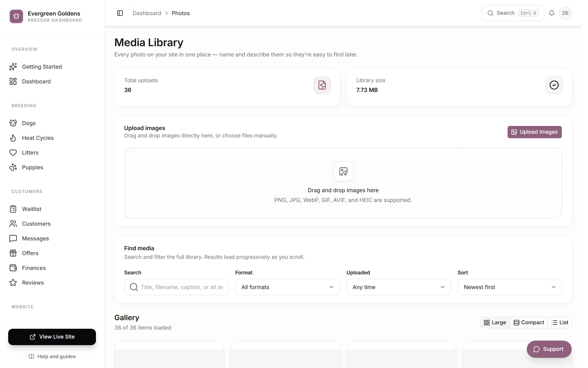The width and height of the screenshot is (588, 368).
Task: Open the Support chat button
Action: click(549, 349)
